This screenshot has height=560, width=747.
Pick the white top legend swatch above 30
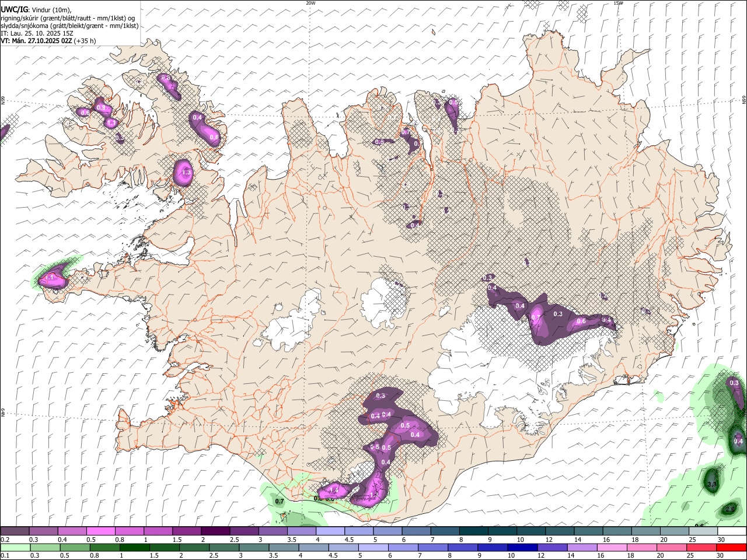point(732,531)
